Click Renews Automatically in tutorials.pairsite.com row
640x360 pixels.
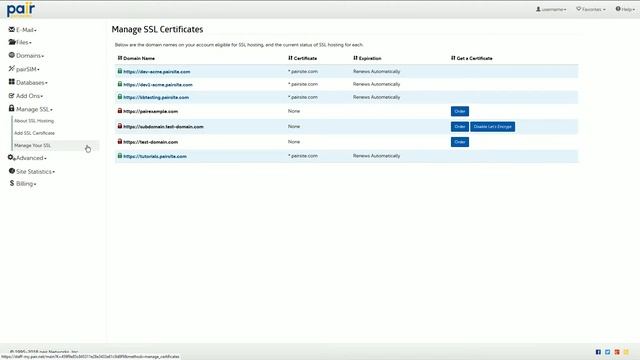pos(376,156)
